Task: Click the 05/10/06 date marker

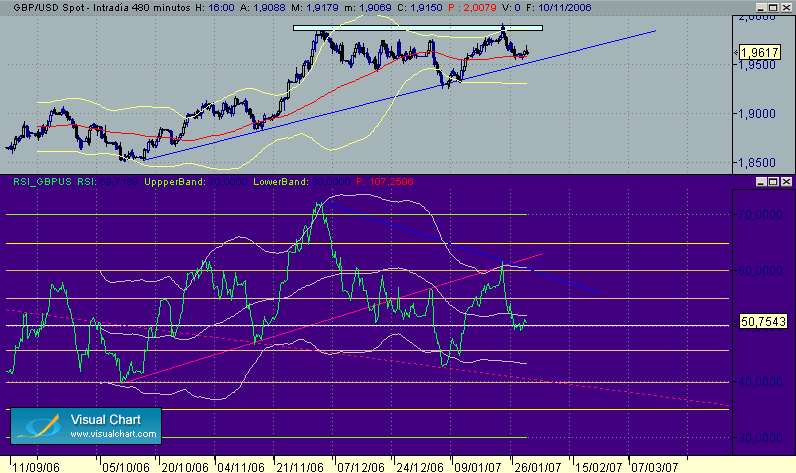Action: pyautogui.click(x=126, y=467)
